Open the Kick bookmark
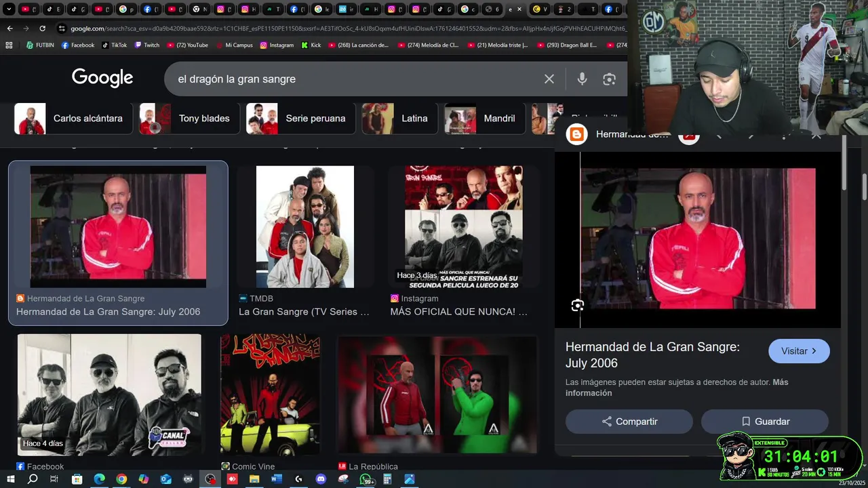The height and width of the screenshot is (488, 868). 311,45
